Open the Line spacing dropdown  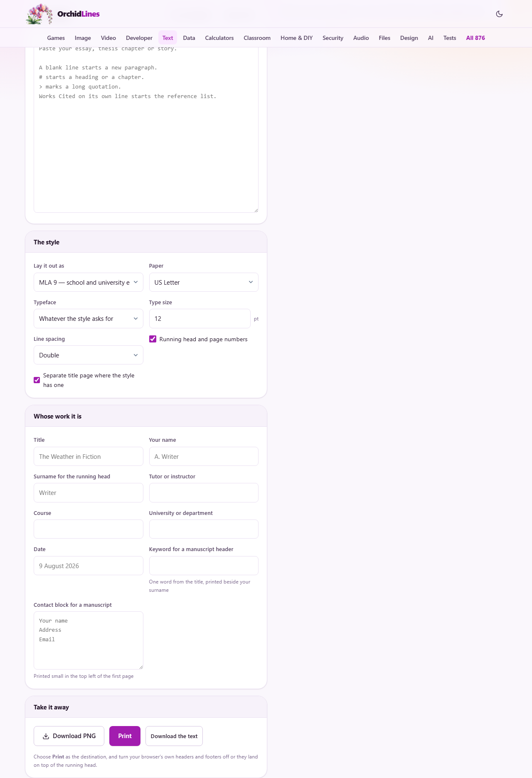pyautogui.click(x=88, y=355)
